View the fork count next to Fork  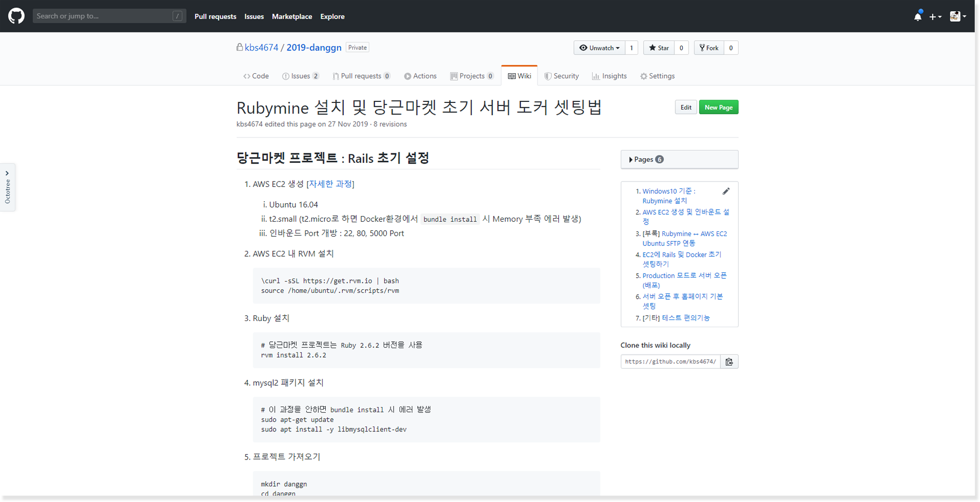pyautogui.click(x=731, y=48)
